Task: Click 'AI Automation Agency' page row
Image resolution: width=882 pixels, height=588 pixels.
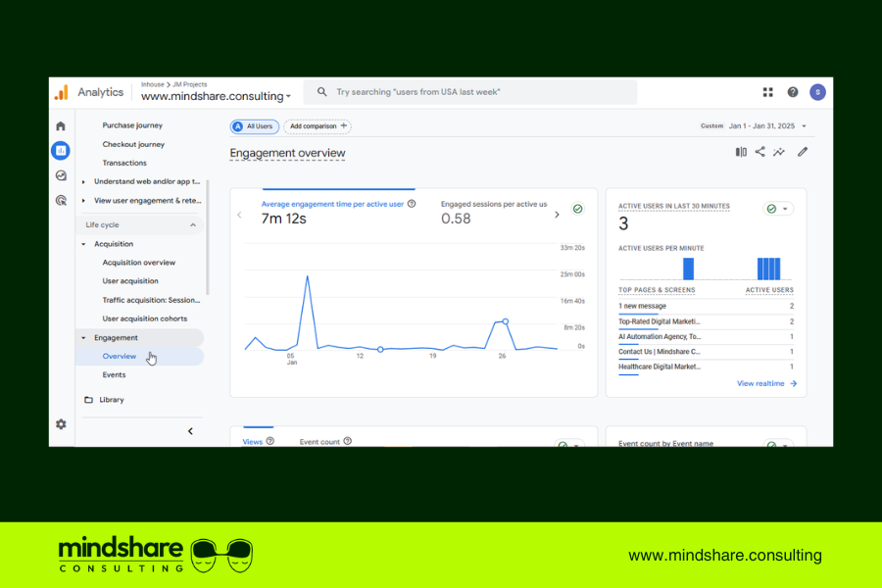Action: coord(706,336)
